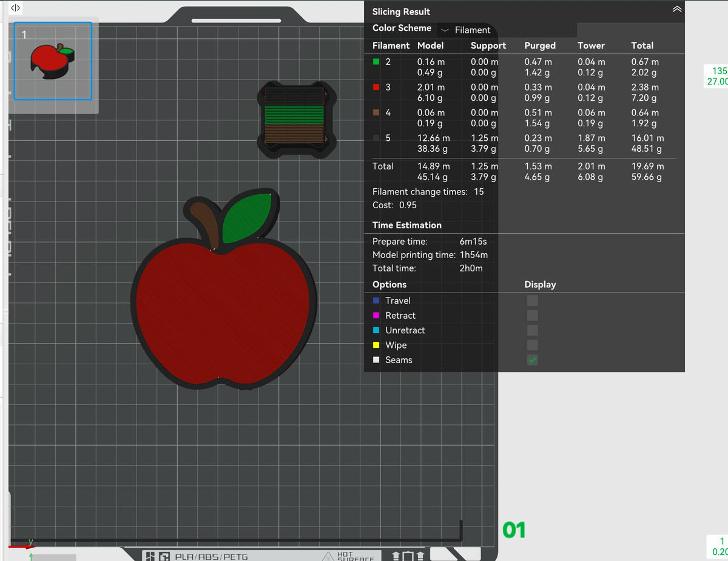Click the green leaf of the apple model

point(247,217)
